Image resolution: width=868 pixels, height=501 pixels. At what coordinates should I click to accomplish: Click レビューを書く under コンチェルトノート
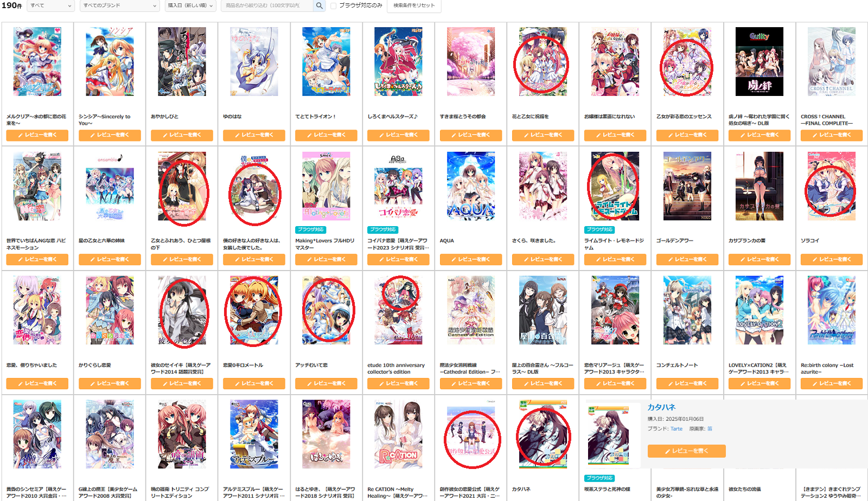click(687, 383)
